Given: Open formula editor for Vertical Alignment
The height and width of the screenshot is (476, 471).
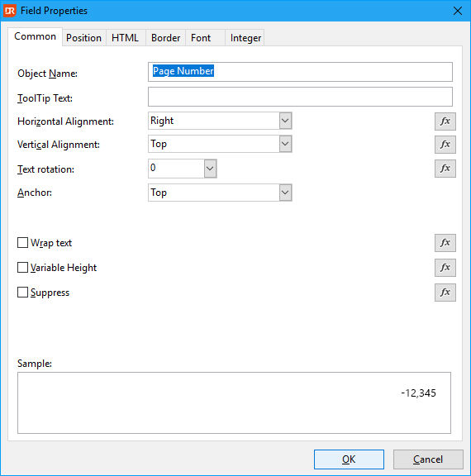Looking at the screenshot, I should 445,144.
